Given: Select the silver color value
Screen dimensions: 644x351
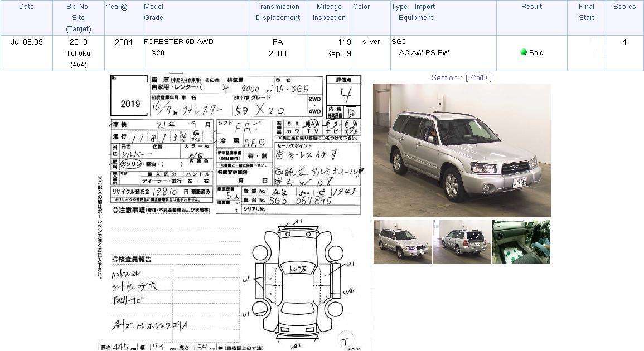Looking at the screenshot, I should click(371, 41).
